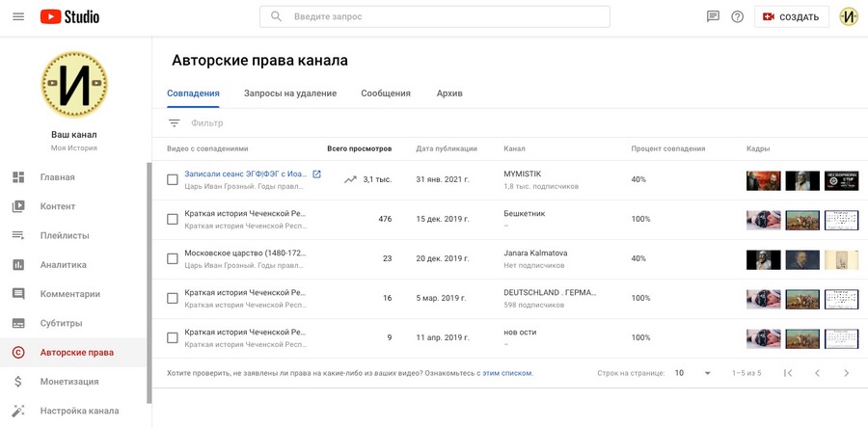The width and height of the screenshot is (868, 428).
Task: Open first frame thumbnail of MYMISTIK row
Action: tap(763, 179)
